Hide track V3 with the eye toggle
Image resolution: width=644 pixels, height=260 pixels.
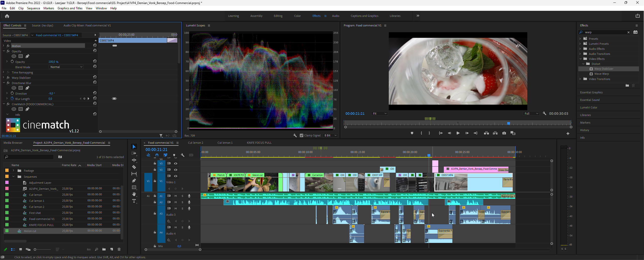[176, 164]
